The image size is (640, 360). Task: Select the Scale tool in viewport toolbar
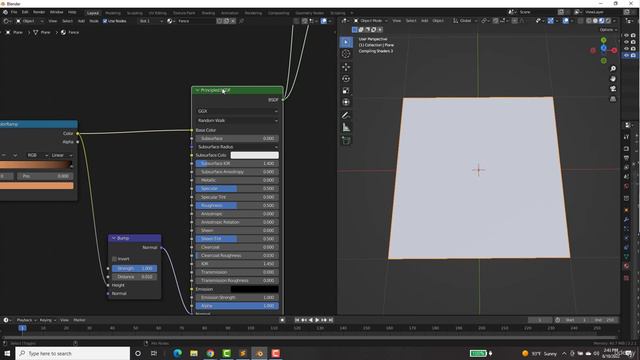click(346, 91)
